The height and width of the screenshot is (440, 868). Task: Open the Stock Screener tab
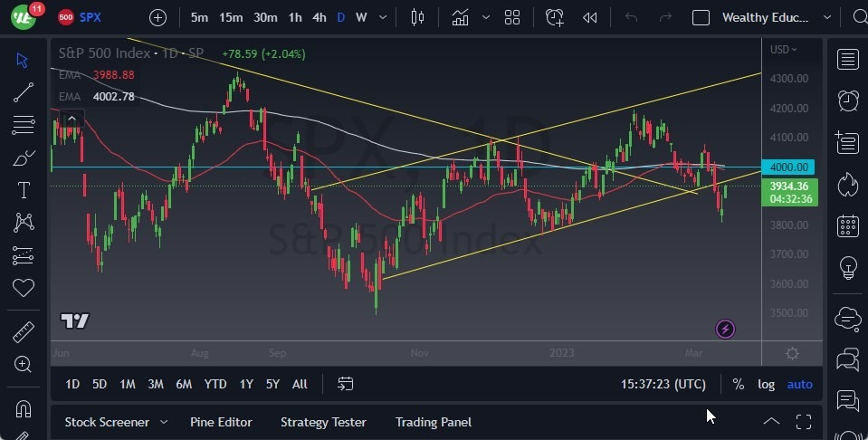point(107,422)
